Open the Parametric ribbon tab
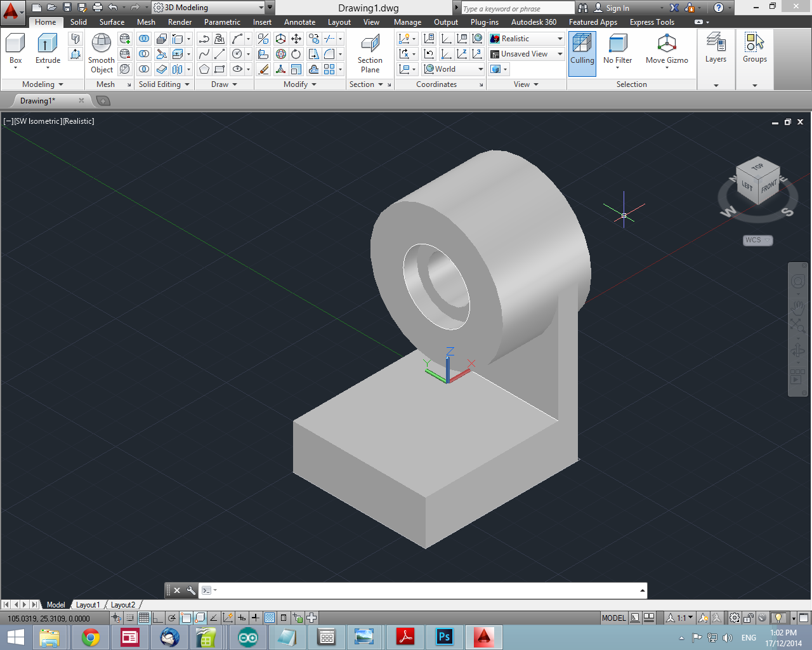The image size is (812, 650). tap(222, 22)
